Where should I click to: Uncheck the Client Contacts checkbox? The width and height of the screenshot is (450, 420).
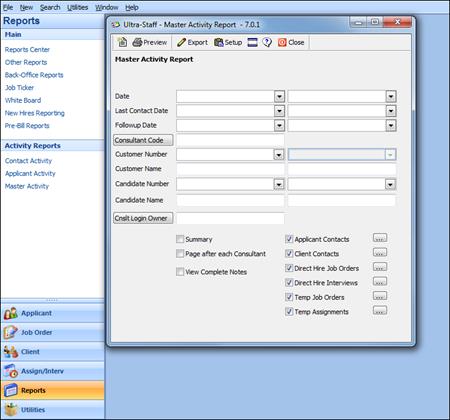(289, 254)
